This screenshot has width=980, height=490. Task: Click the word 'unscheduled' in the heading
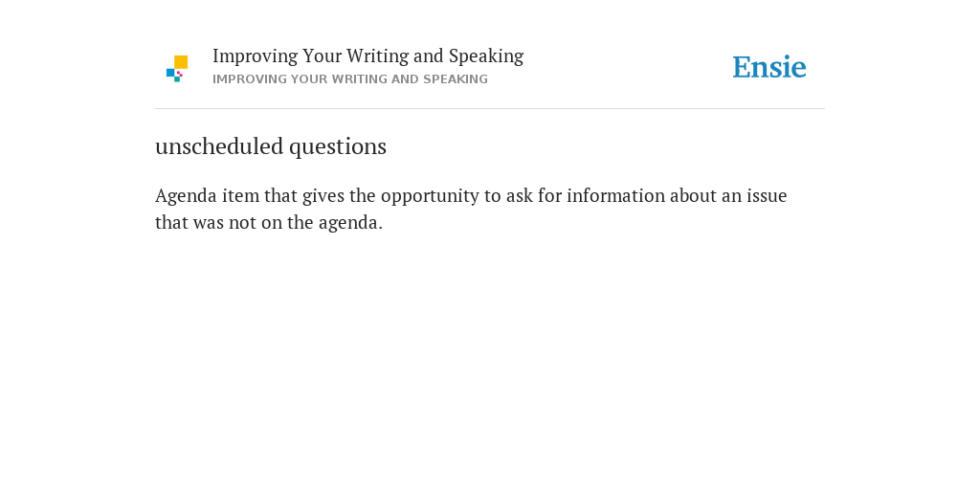tap(219, 146)
